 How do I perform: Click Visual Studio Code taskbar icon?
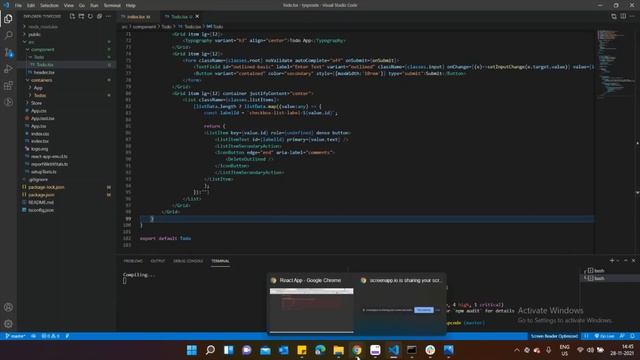click(x=393, y=350)
